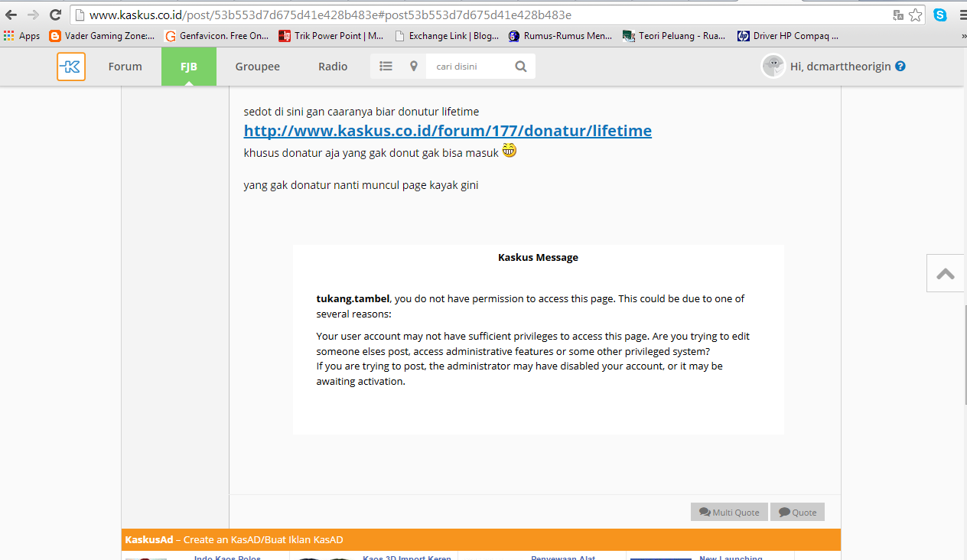Viewport: 967px width, 560px height.
Task: Open the Forum tab
Action: pos(125,67)
